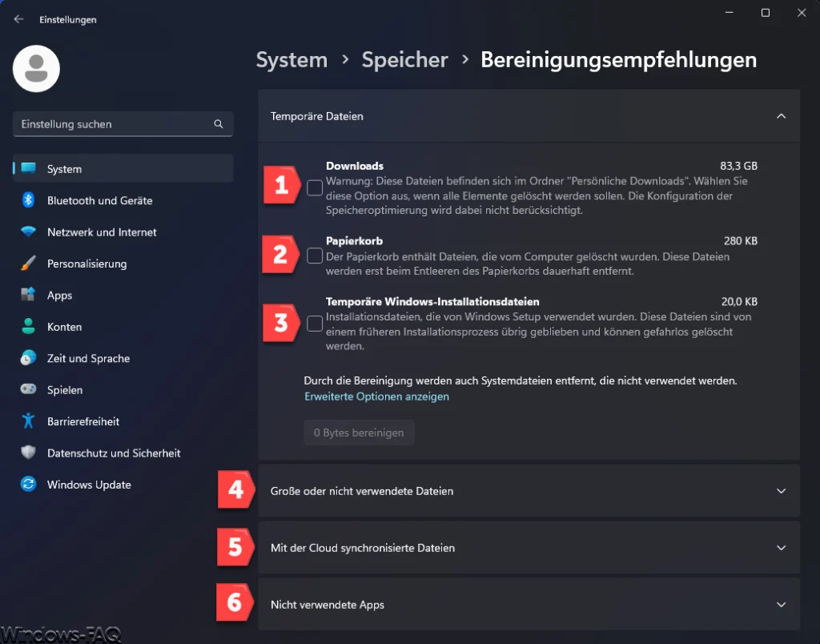The width and height of the screenshot is (820, 644).
Task: Click the 20,0 KB size value
Action: pyautogui.click(x=739, y=301)
